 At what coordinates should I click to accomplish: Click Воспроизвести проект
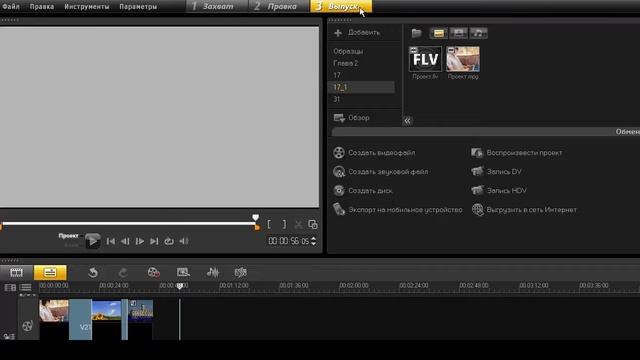click(524, 153)
